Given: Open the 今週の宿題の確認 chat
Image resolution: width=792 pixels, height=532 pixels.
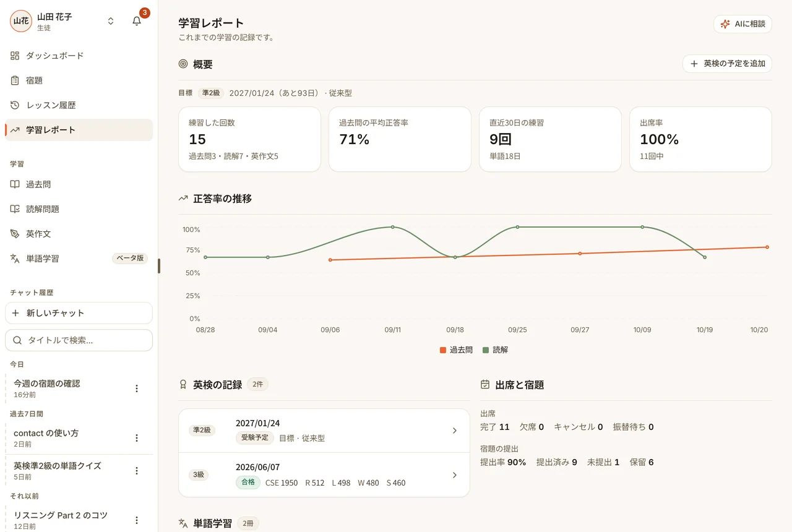Looking at the screenshot, I should point(68,388).
